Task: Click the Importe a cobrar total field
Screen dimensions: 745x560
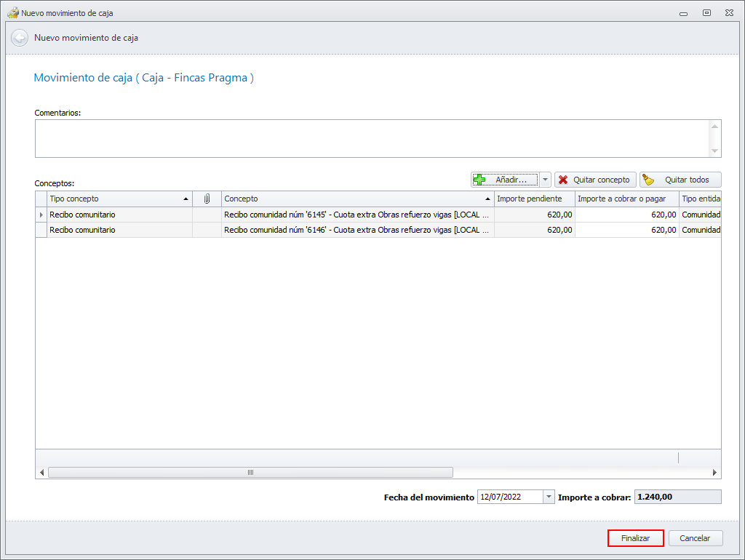Action: point(677,497)
